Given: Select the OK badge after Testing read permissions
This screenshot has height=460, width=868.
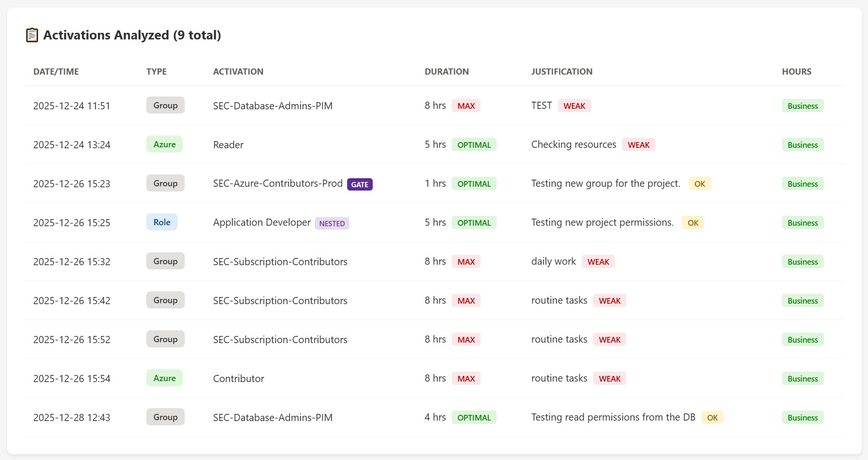Looking at the screenshot, I should click(x=712, y=418).
